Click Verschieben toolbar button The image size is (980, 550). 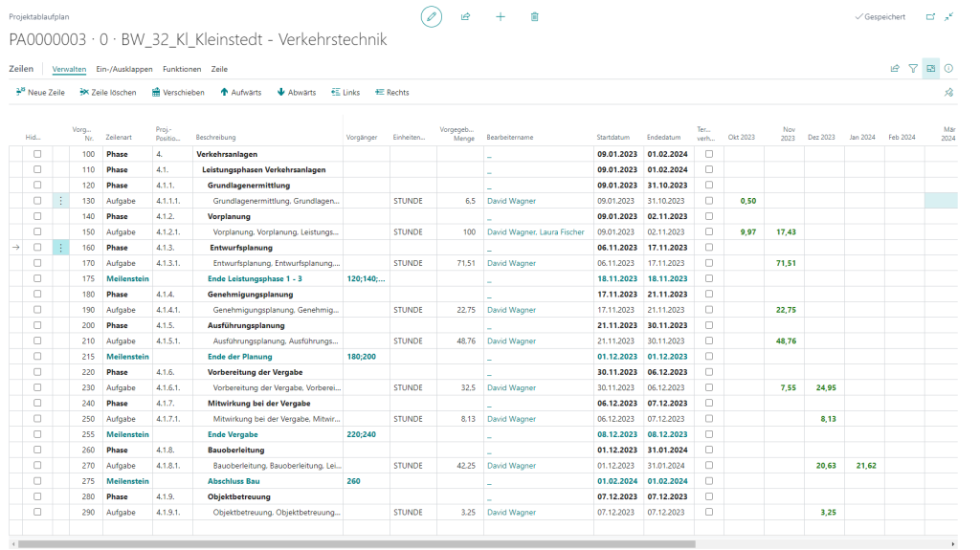pos(177,93)
